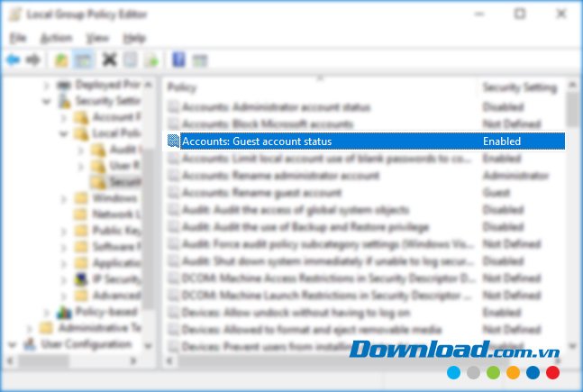Select 'Accounts: Rename guest account' policy
Image resolution: width=583 pixels, height=392 pixels.
tap(261, 192)
